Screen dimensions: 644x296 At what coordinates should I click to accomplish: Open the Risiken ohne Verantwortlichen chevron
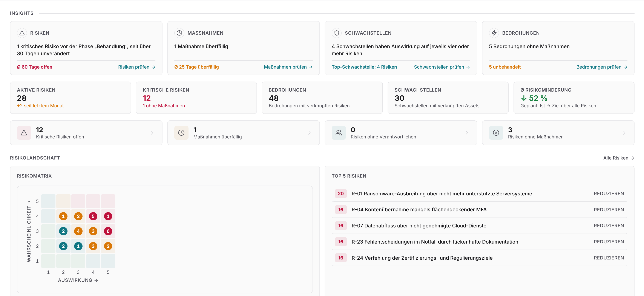(x=467, y=133)
